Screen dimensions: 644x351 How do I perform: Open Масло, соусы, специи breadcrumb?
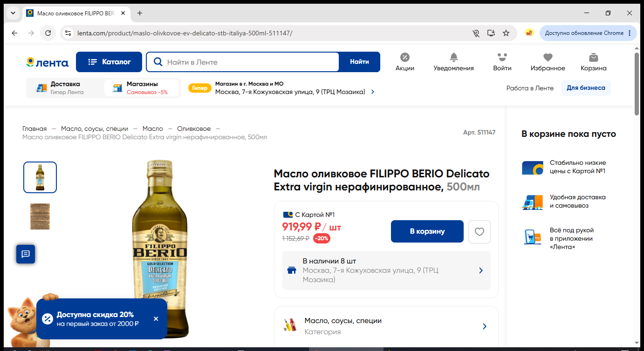[95, 128]
